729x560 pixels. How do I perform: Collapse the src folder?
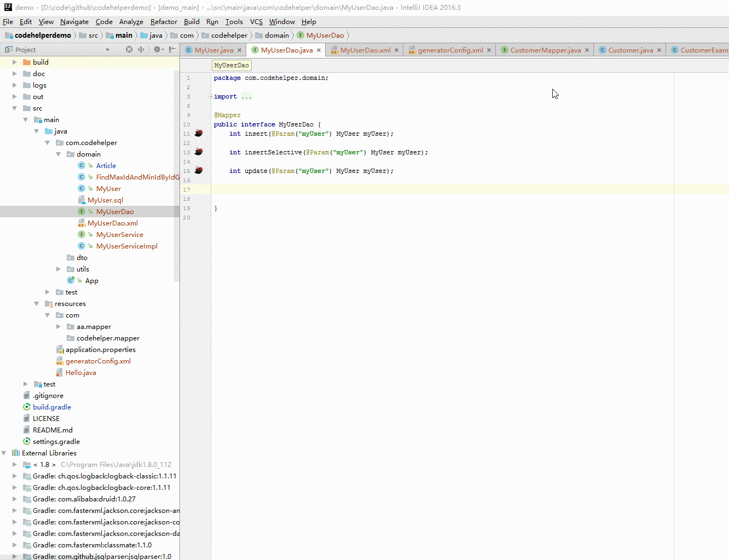(15, 108)
